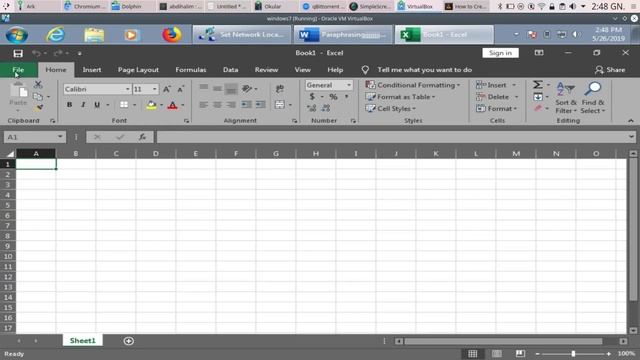Toggle Bold formatting
The image size is (640, 360).
tap(69, 105)
